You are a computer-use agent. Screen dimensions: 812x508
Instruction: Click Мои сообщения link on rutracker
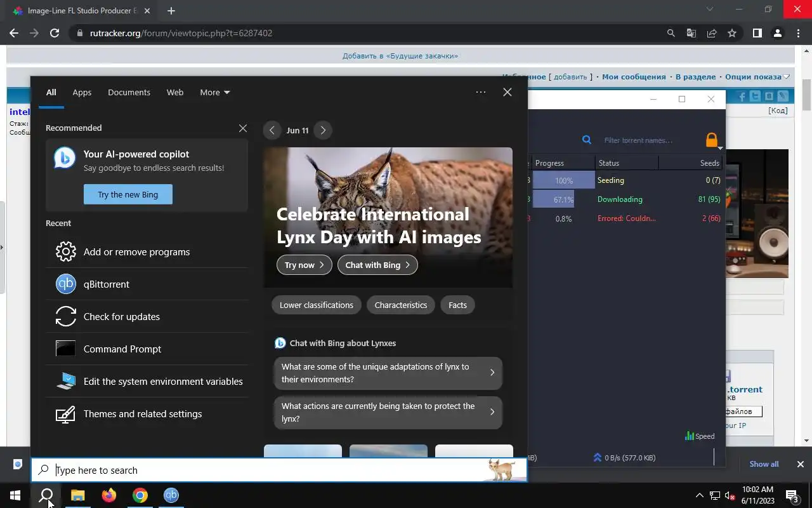pos(634,77)
